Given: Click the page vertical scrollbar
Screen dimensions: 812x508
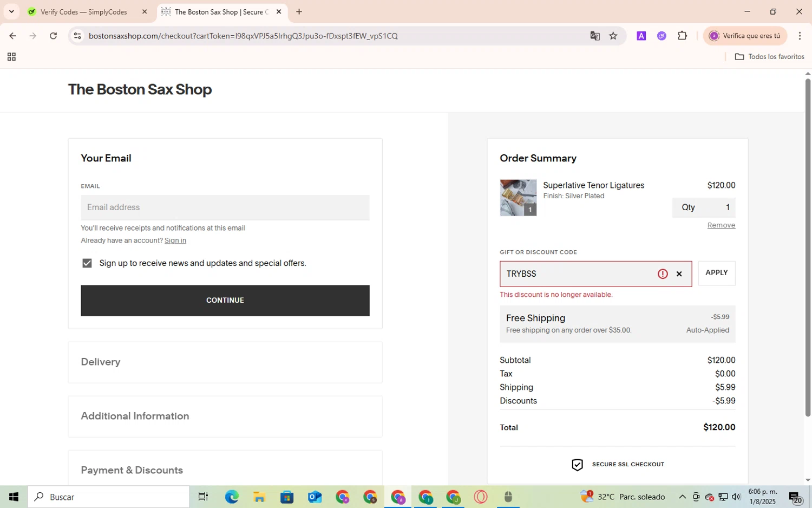Looking at the screenshot, I should coord(808,247).
